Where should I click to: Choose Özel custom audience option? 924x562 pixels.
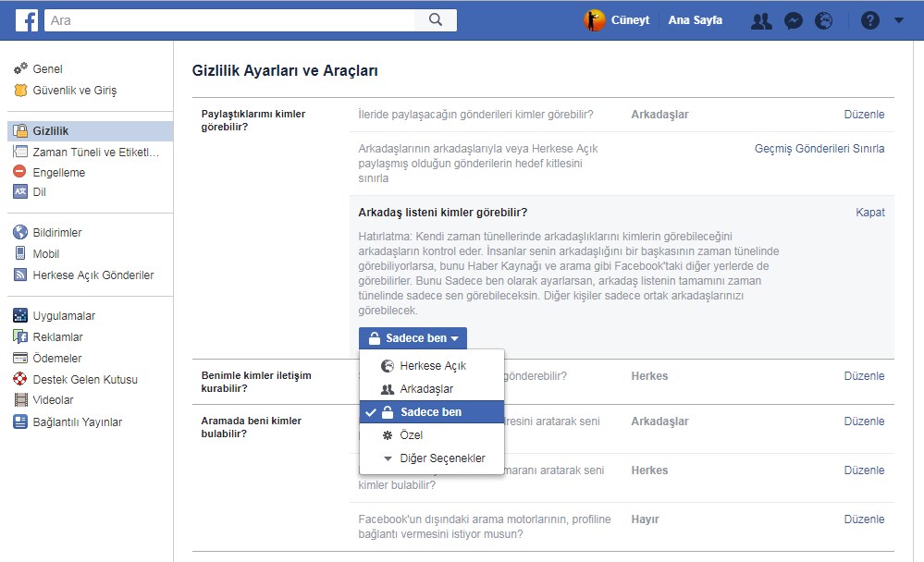[x=411, y=435]
